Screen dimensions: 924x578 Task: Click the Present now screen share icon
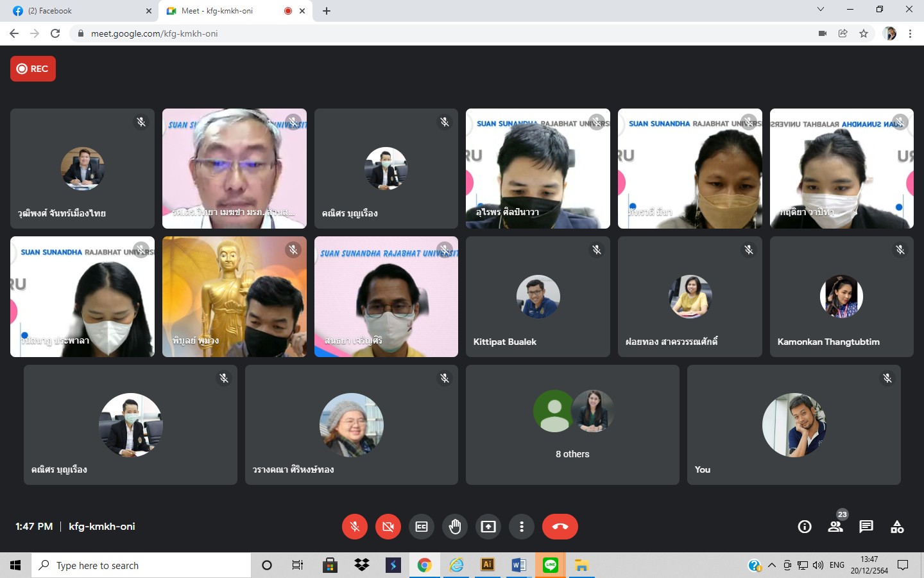(x=488, y=527)
